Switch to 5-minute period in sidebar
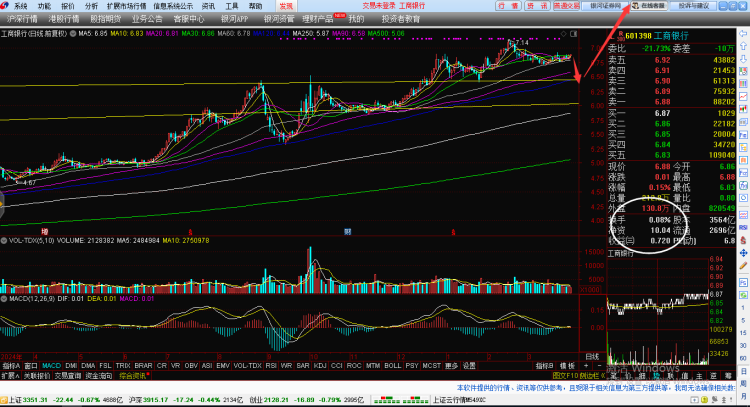 tap(743, 321)
